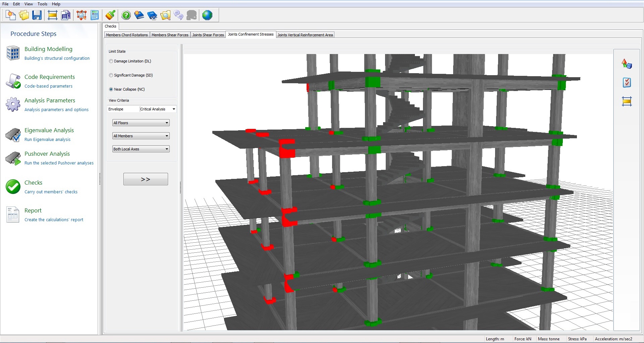The width and height of the screenshot is (644, 343).
Task: Select Damage Limitation (DL) limit state
Action: (x=111, y=61)
